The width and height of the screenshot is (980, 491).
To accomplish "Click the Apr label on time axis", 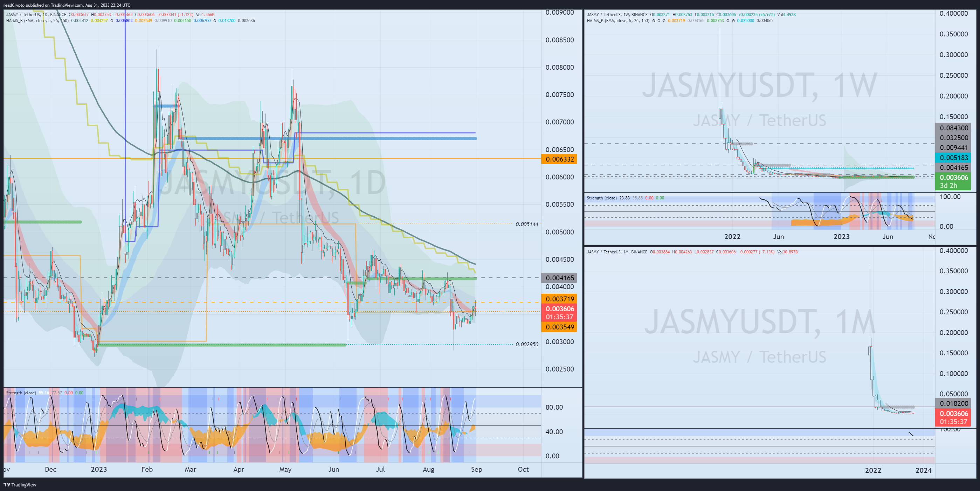I will [x=239, y=469].
